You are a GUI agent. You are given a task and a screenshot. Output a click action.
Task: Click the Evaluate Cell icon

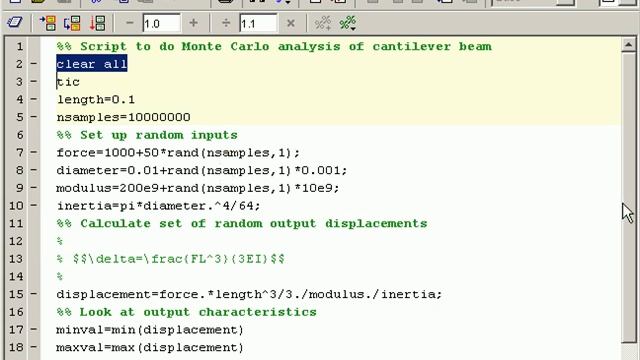click(x=47, y=23)
